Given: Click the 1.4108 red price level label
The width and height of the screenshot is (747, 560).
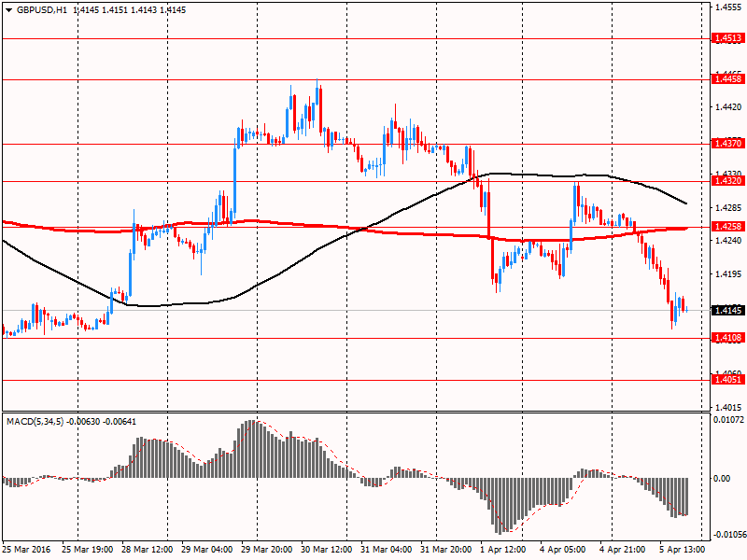Looking at the screenshot, I should [x=728, y=338].
